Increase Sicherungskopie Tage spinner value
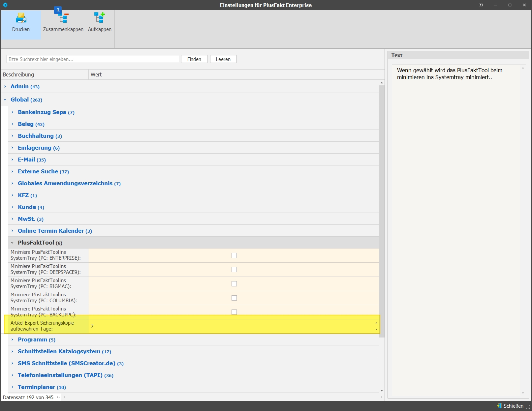Image resolution: width=532 pixels, height=411 pixels. click(x=376, y=323)
